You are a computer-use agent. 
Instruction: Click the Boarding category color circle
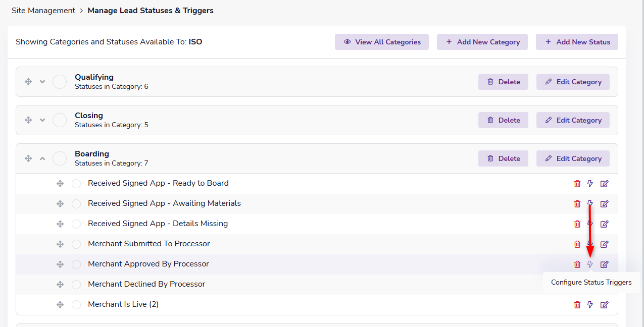click(60, 158)
